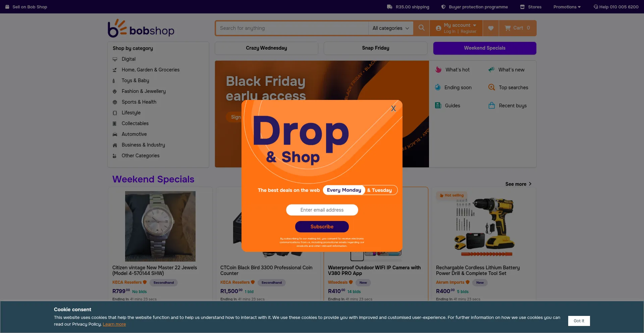The width and height of the screenshot is (644, 333).
Task: Click the What's new megaphone icon
Action: [x=491, y=69]
